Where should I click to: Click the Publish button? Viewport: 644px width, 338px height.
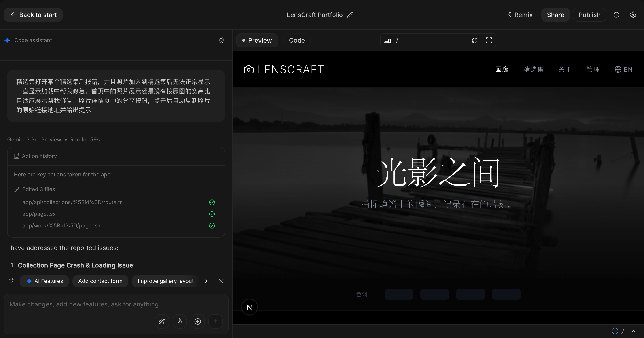pyautogui.click(x=589, y=15)
